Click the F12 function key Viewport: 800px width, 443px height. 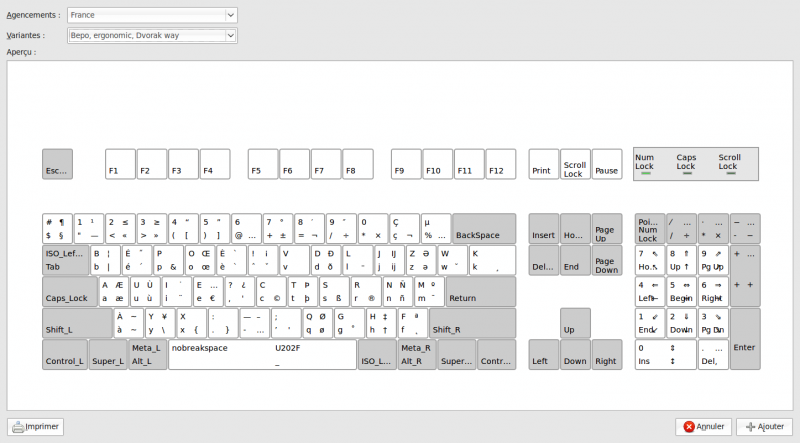[x=500, y=164]
